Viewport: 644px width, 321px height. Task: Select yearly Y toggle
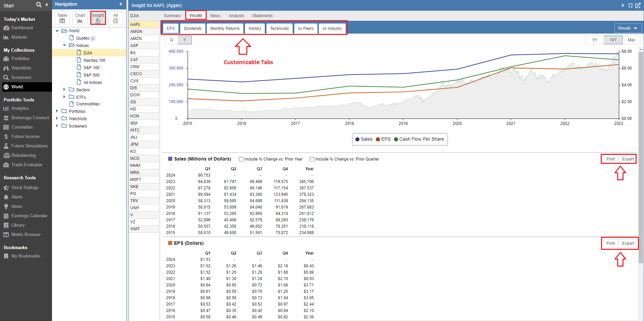(x=185, y=40)
